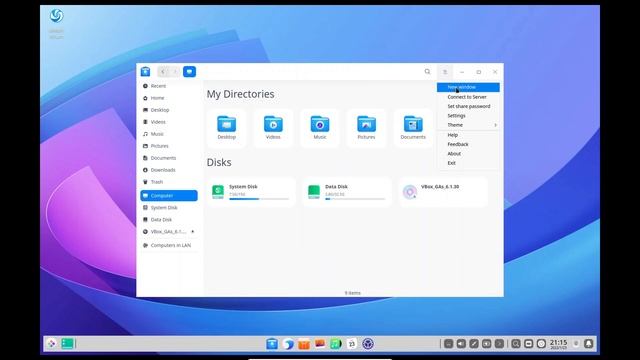640x360 pixels.
Task: Click the file manager search icon
Action: pyautogui.click(x=427, y=72)
